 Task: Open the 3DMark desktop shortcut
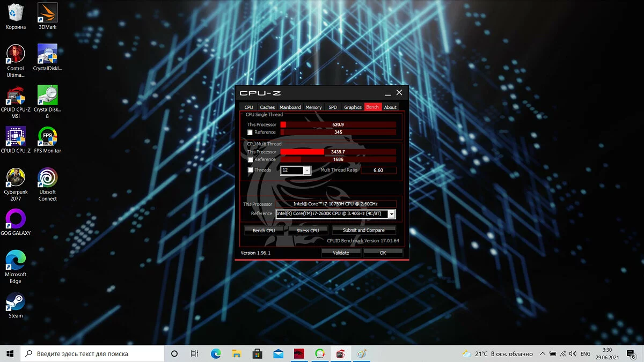click(47, 13)
